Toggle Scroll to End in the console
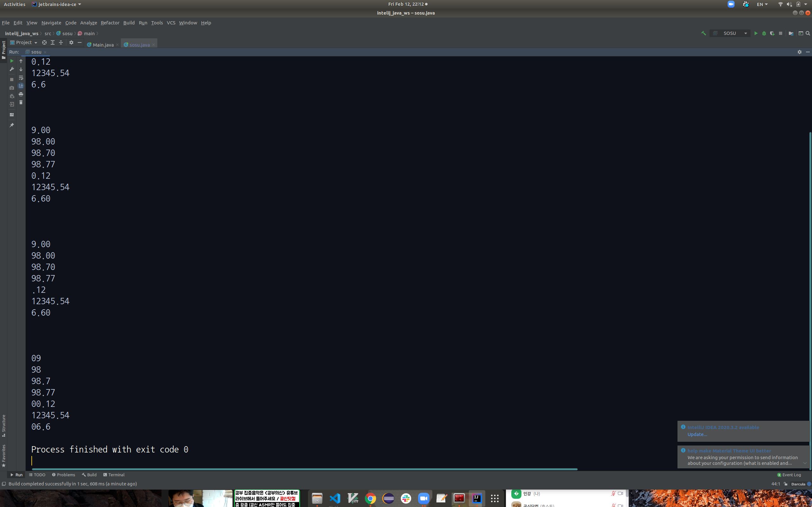This screenshot has height=507, width=812. click(21, 86)
